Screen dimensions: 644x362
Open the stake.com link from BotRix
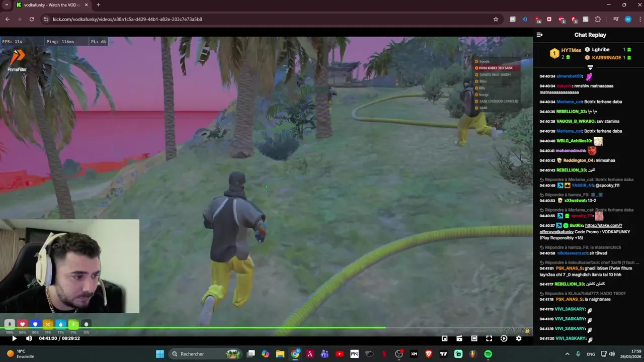[x=603, y=226]
